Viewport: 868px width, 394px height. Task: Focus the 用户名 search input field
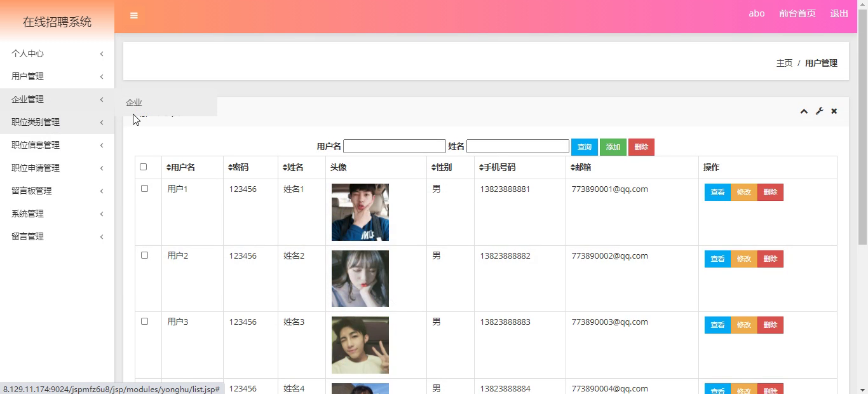[x=395, y=146]
